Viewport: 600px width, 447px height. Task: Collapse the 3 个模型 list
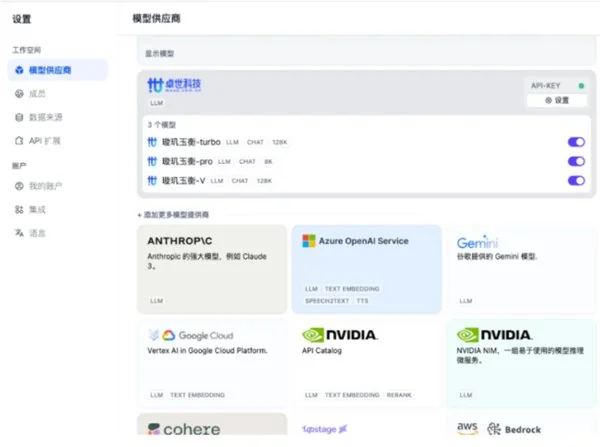[x=162, y=125]
